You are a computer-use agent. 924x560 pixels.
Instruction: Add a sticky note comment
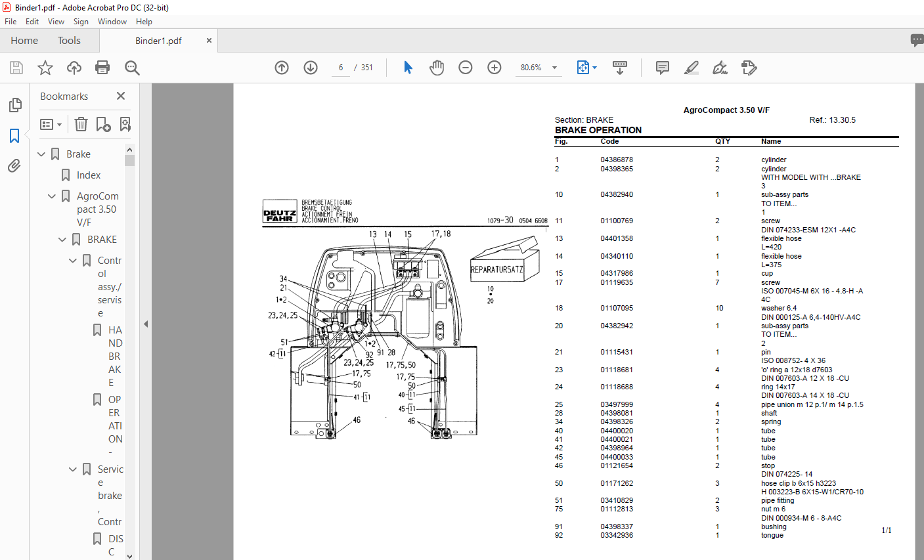click(x=663, y=68)
